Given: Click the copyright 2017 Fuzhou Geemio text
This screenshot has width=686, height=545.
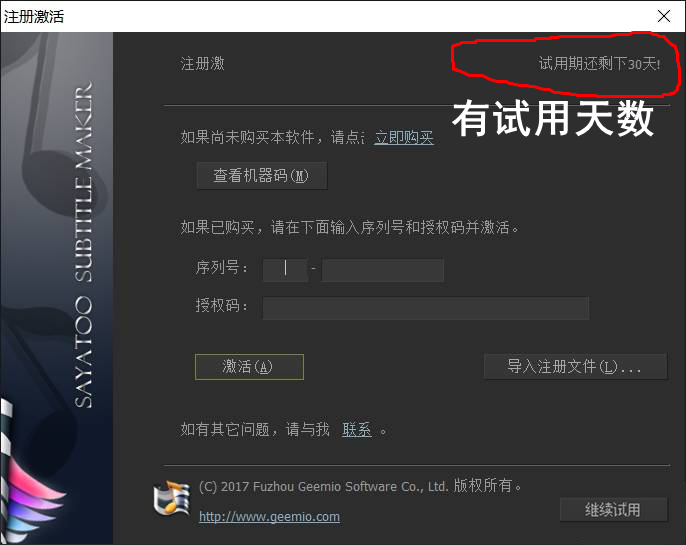Looking at the screenshot, I should point(360,486).
